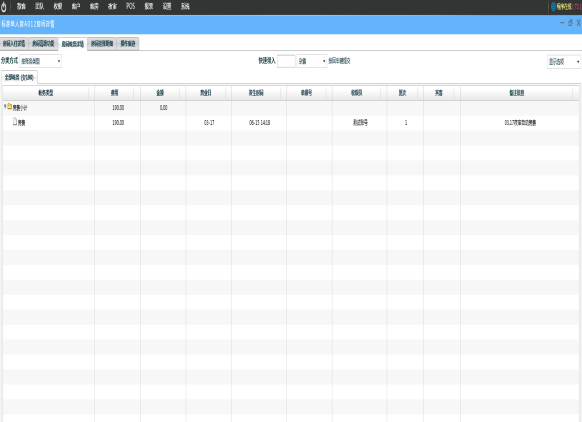Open the 团队 menu in the top bar
The width and height of the screenshot is (582, 422).
tap(40, 6)
